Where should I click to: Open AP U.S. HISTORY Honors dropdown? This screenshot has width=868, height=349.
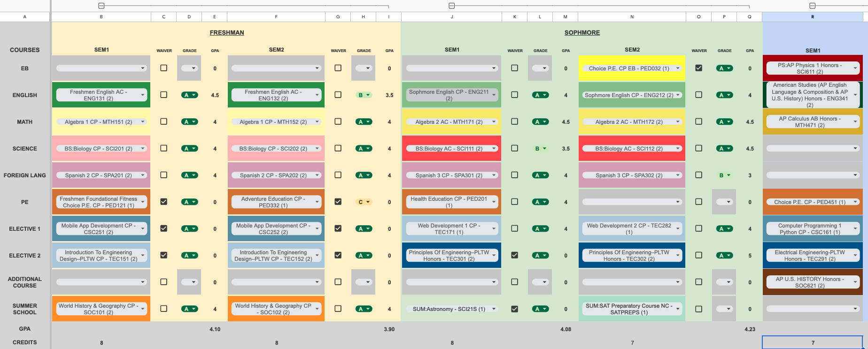(x=813, y=282)
